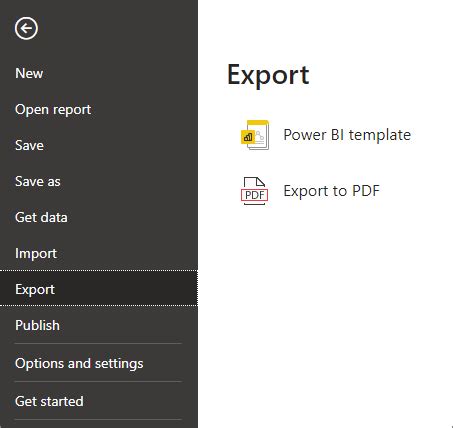Select the Import menu item
This screenshot has height=428, width=453.
click(36, 253)
